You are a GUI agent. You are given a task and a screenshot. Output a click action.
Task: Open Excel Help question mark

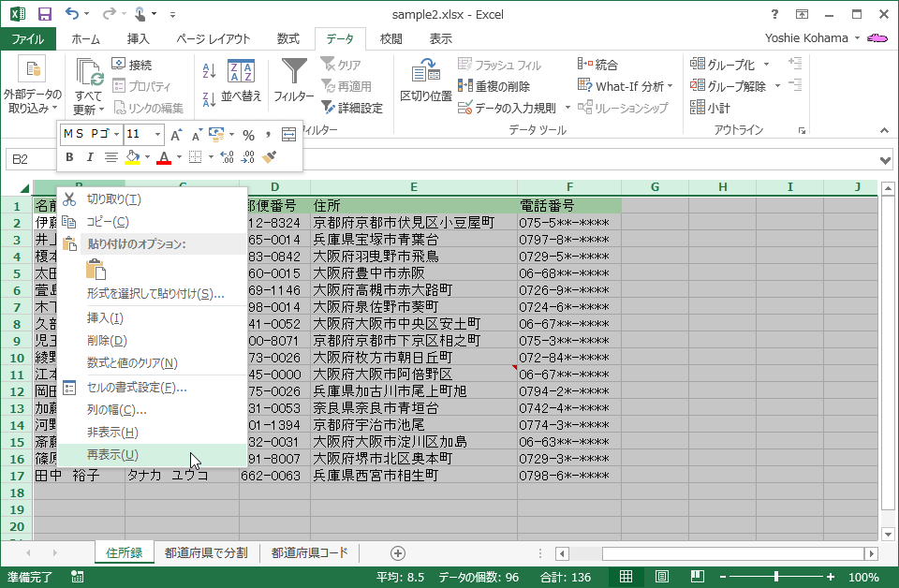click(774, 14)
